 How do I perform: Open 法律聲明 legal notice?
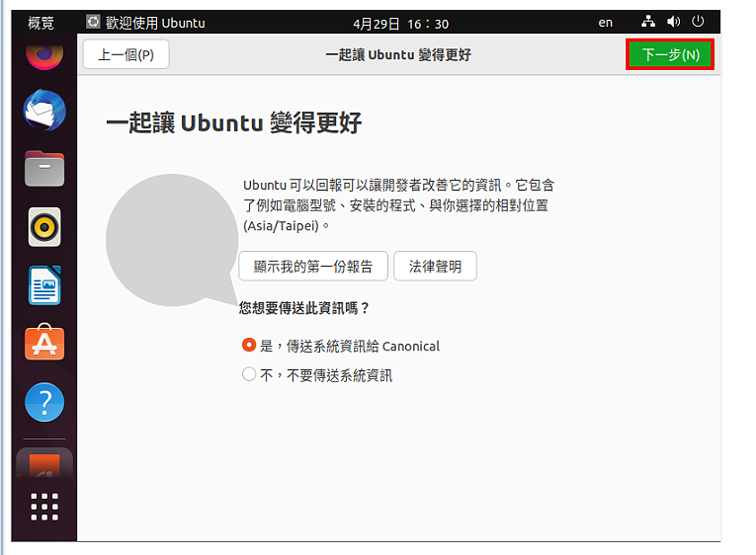435,266
